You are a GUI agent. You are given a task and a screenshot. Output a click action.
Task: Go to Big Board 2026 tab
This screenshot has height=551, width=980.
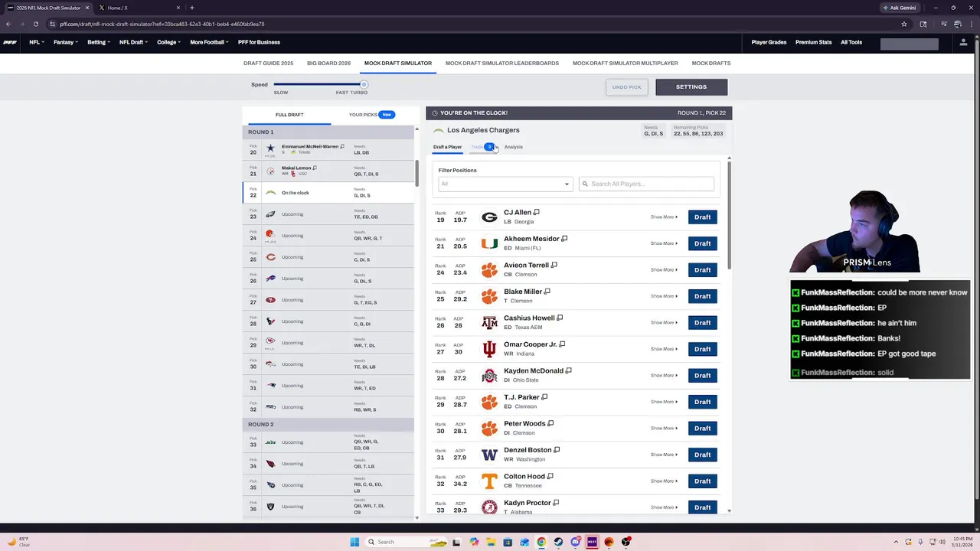click(328, 64)
